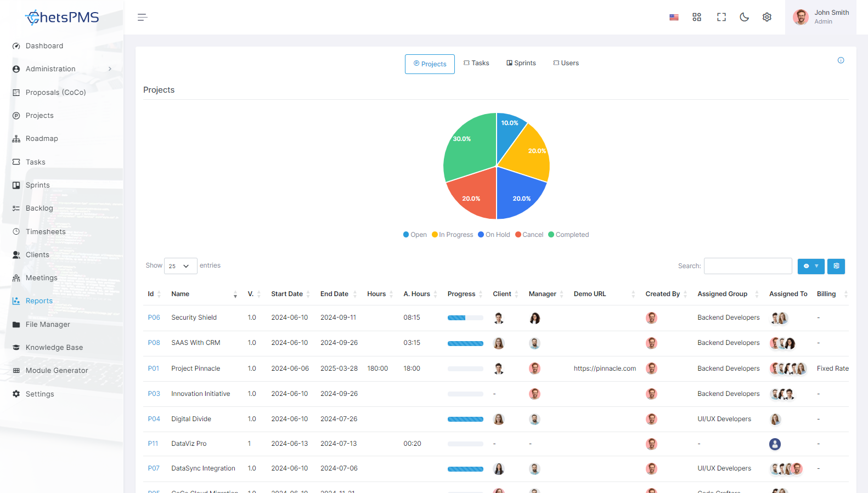This screenshot has width=868, height=493.
Task: Click the Search input field
Action: (x=748, y=266)
